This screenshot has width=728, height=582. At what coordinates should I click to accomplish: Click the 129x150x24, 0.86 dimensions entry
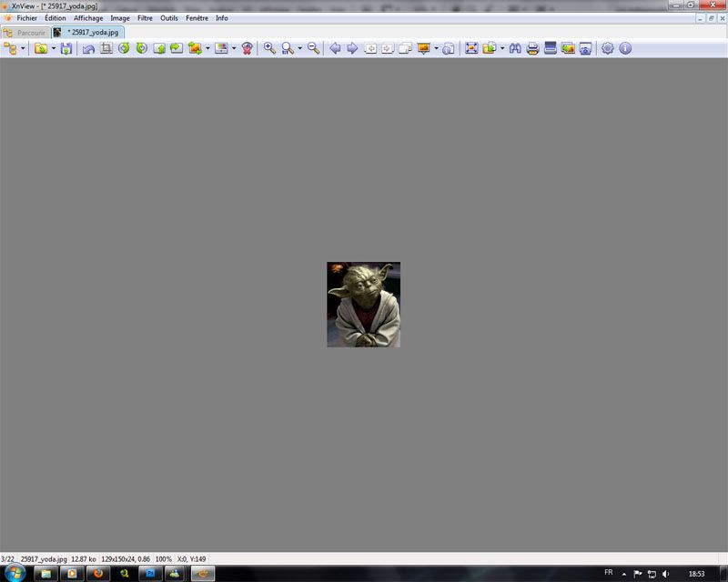coord(126,559)
